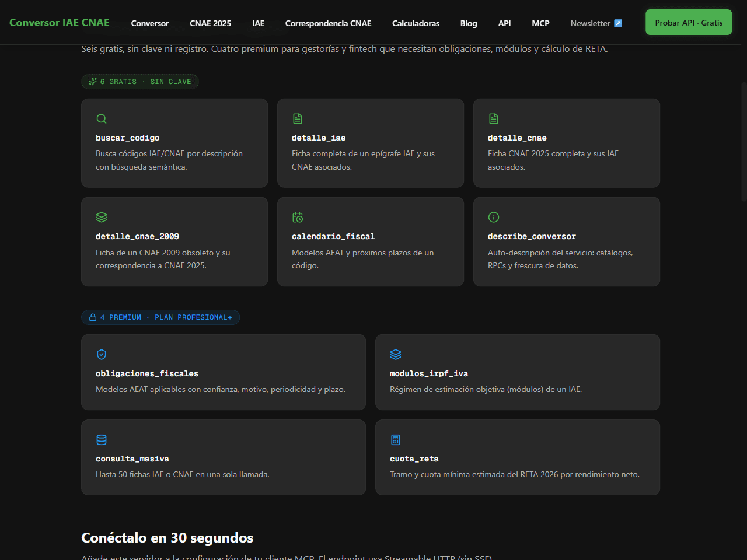
Task: Select MCP in the top navigation
Action: pyautogui.click(x=540, y=23)
